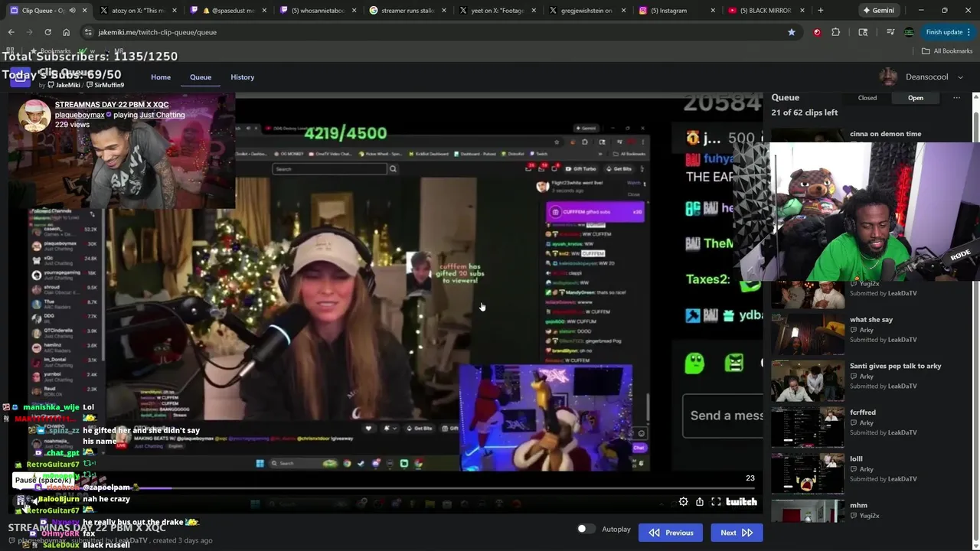Click the Gemini button in title bar

pyautogui.click(x=878, y=11)
